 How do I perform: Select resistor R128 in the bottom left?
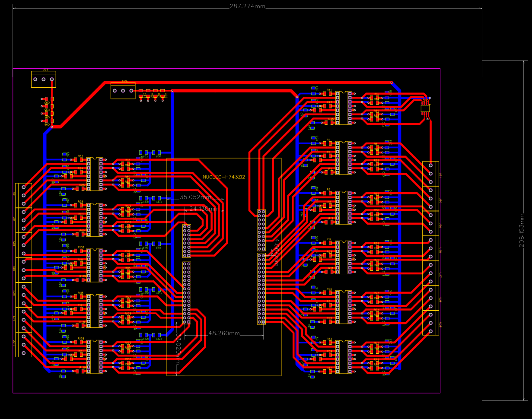(x=78, y=342)
